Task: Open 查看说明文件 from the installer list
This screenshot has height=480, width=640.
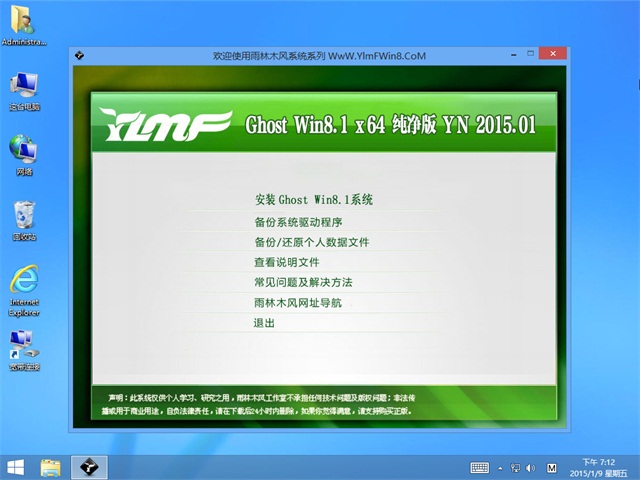Action: [x=287, y=262]
